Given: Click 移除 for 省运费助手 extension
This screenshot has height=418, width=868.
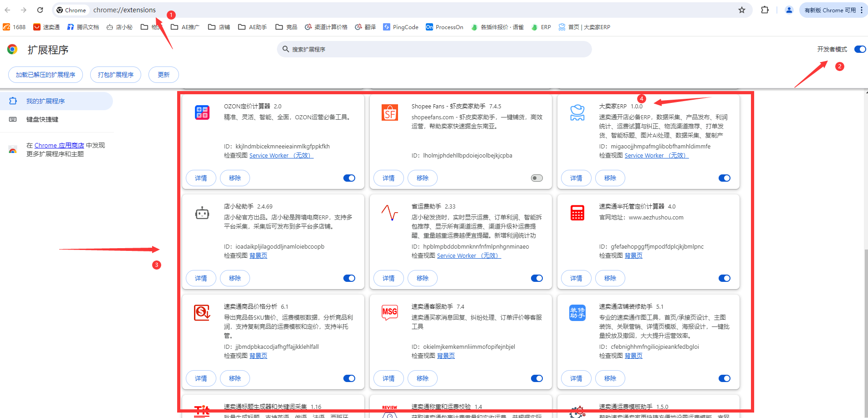Looking at the screenshot, I should pyautogui.click(x=423, y=278).
